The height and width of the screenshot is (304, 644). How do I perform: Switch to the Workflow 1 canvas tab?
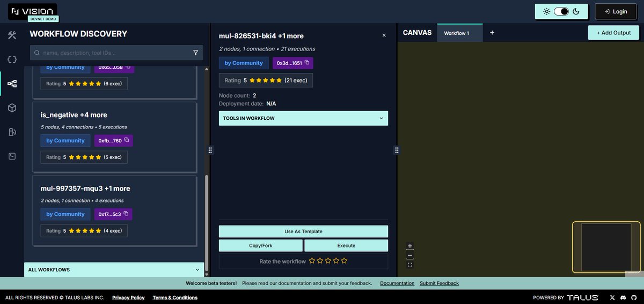tap(460, 33)
